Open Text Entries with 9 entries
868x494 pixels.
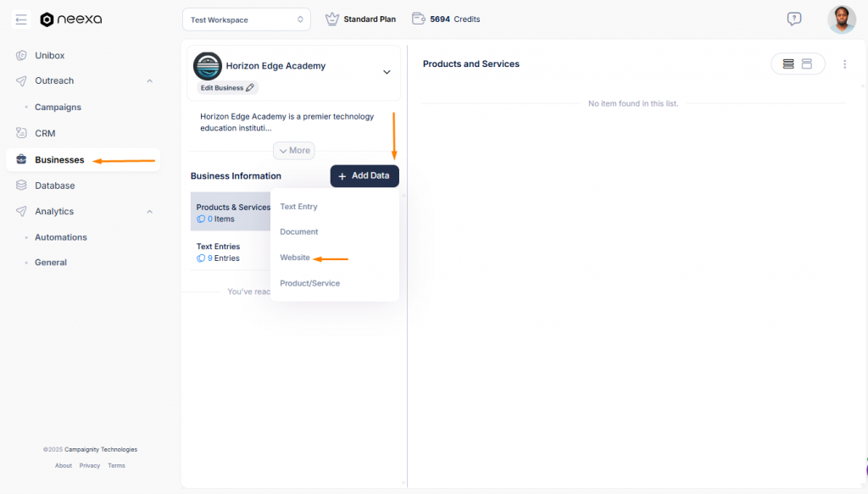coord(219,252)
